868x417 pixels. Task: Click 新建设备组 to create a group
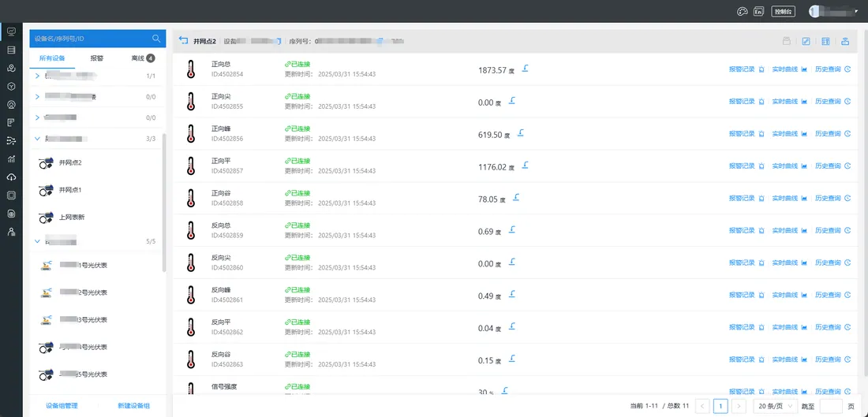point(134,405)
